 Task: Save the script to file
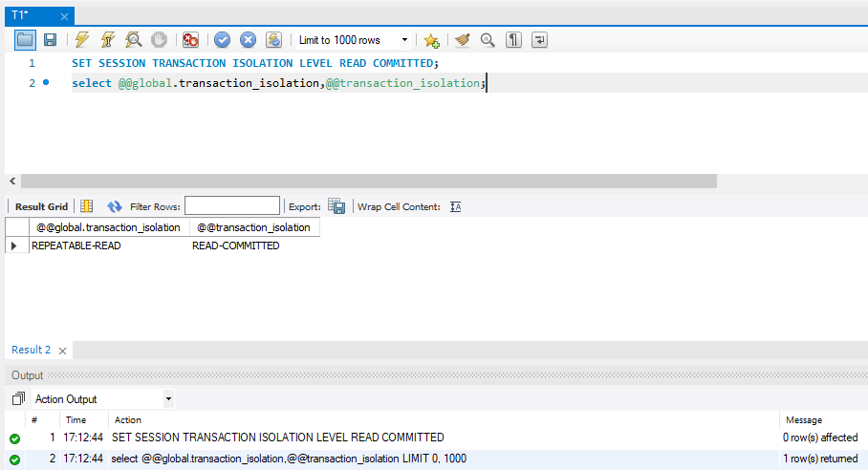point(51,40)
